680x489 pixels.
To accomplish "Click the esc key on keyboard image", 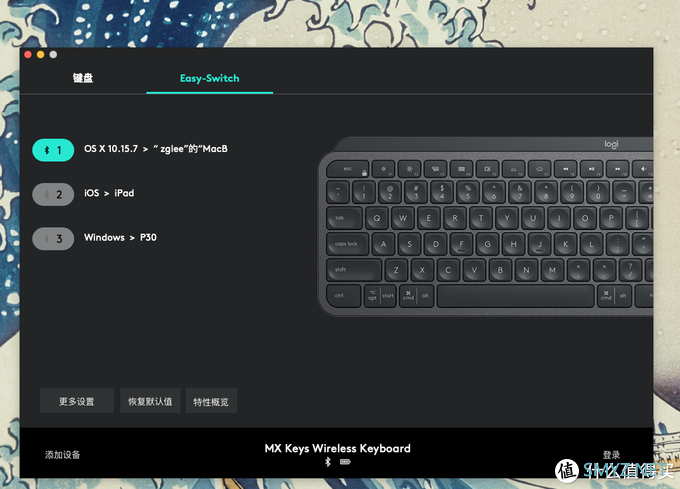I will point(347,169).
